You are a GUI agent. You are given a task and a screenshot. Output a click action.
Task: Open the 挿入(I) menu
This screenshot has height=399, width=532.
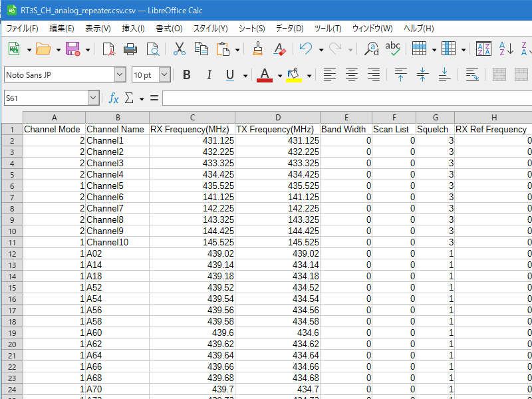pos(133,29)
